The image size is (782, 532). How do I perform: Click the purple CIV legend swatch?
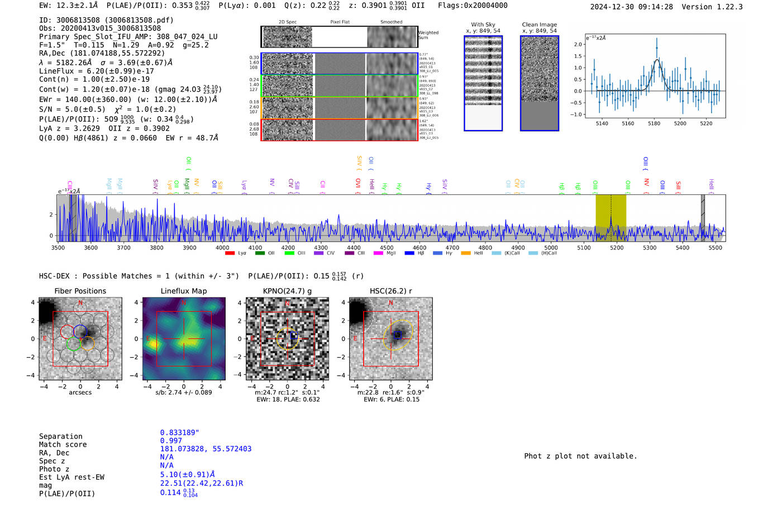(x=319, y=253)
